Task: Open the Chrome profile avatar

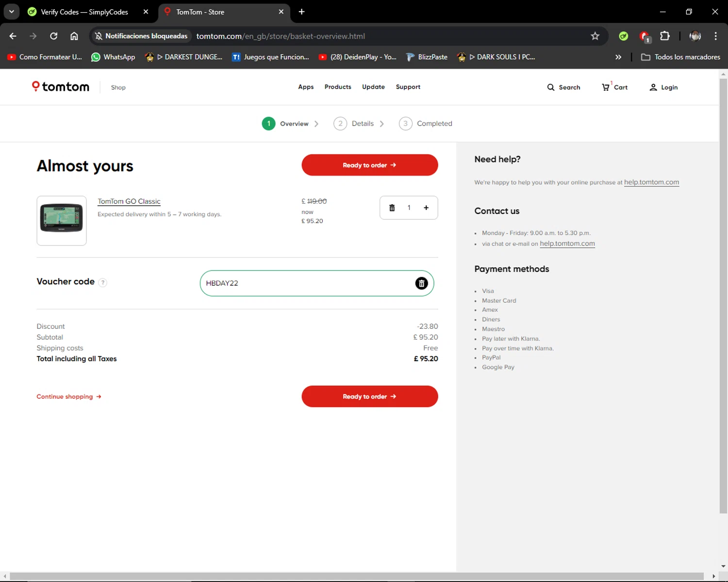Action: tap(695, 36)
